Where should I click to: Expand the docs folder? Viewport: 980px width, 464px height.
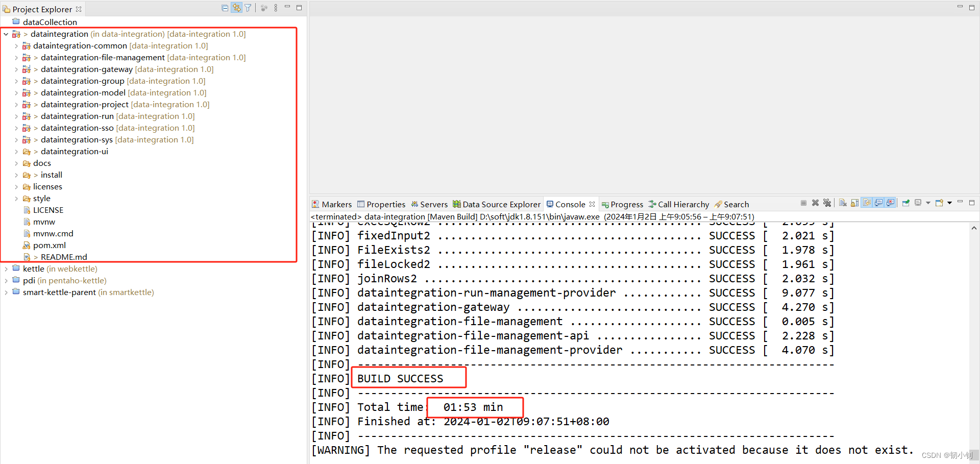tap(16, 163)
